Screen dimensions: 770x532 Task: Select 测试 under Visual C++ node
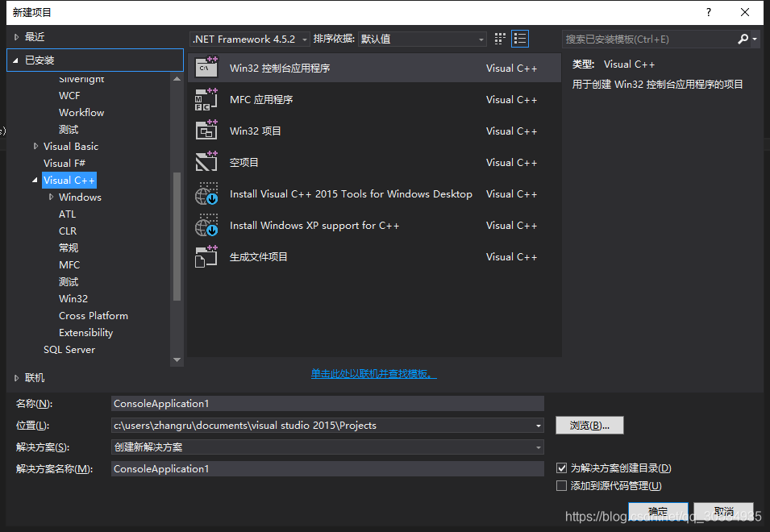point(69,281)
